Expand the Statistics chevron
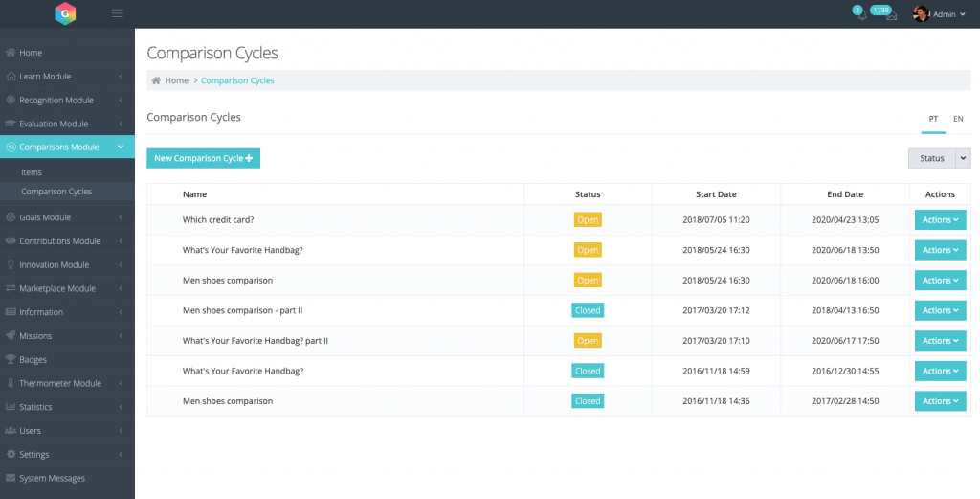The image size is (980, 499). pos(121,407)
